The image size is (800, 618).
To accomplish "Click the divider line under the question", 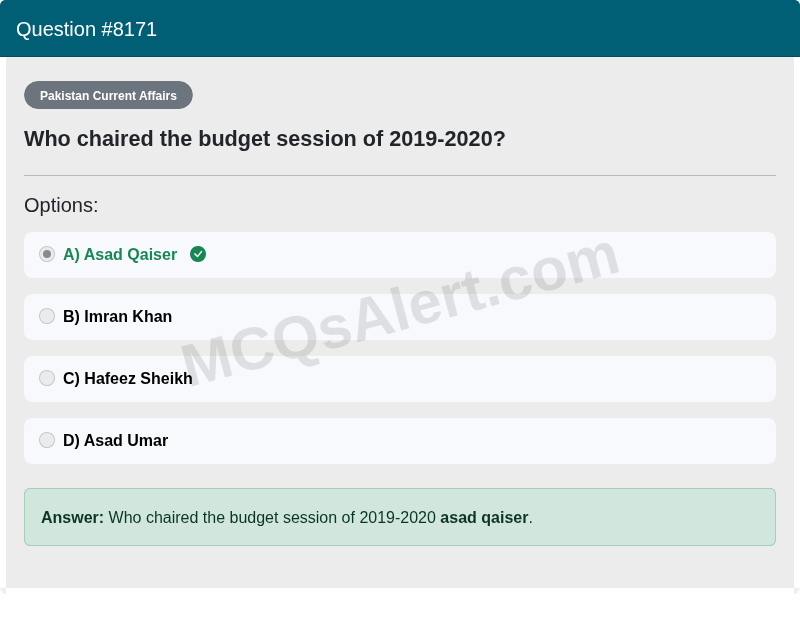I will pyautogui.click(x=400, y=176).
